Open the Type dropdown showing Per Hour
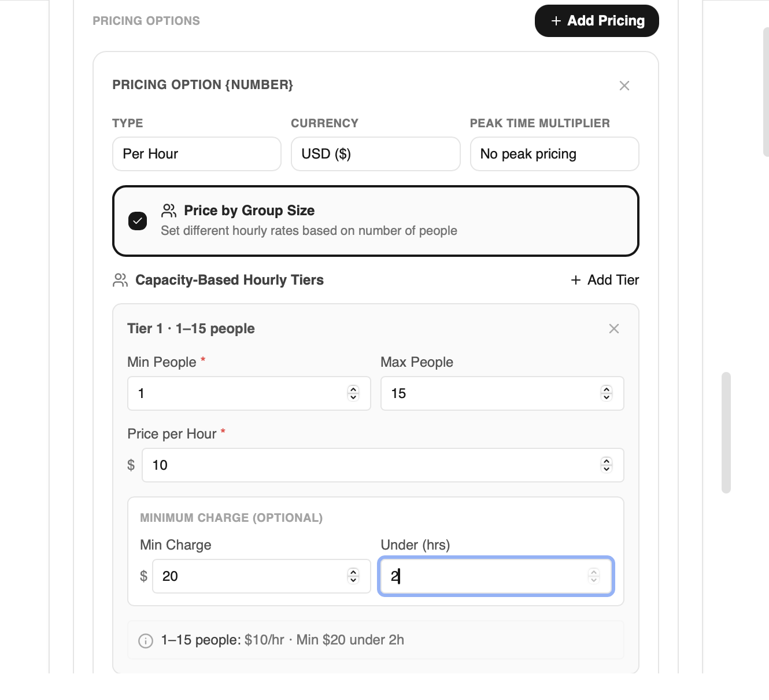769x700 pixels. coord(197,154)
